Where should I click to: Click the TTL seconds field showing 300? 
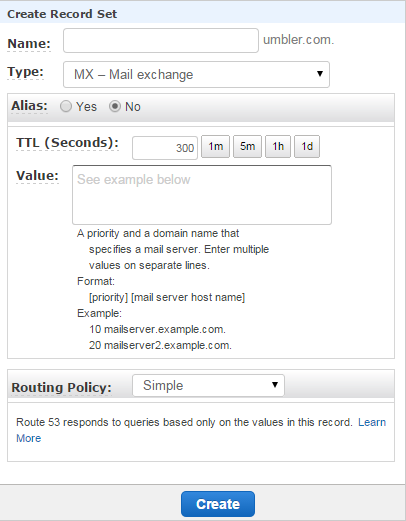tap(165, 148)
